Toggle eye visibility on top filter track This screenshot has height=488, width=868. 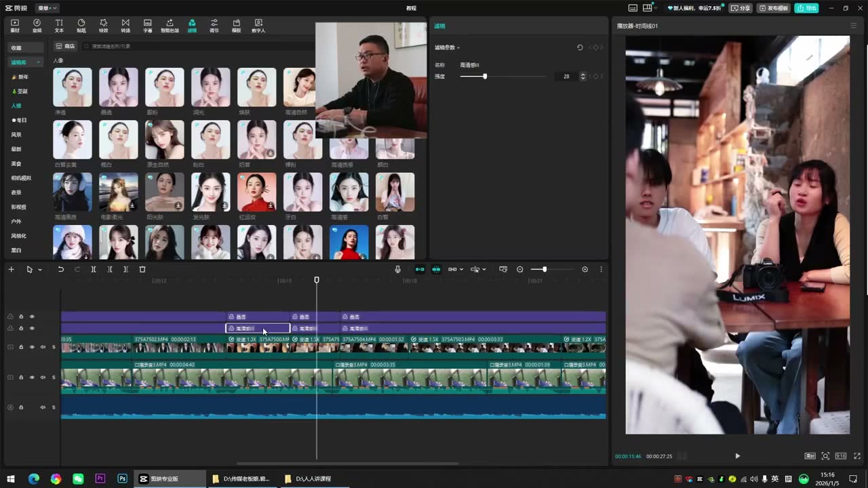32,317
